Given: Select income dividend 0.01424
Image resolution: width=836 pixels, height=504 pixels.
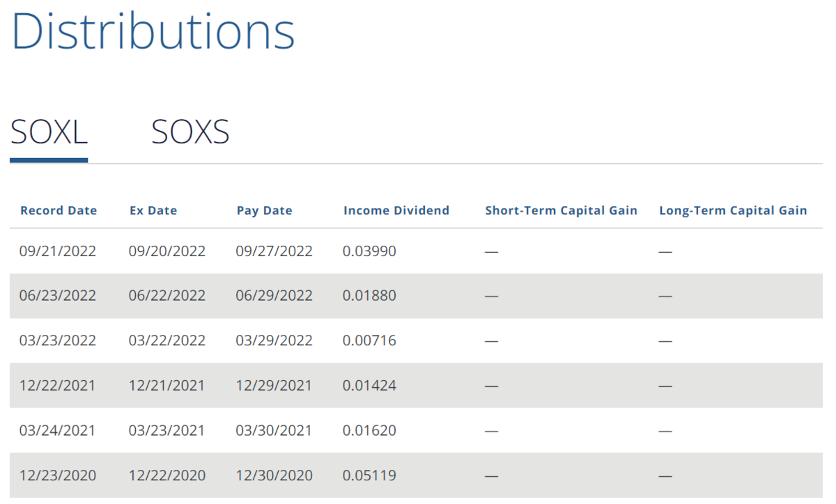Looking at the screenshot, I should click(x=369, y=386).
